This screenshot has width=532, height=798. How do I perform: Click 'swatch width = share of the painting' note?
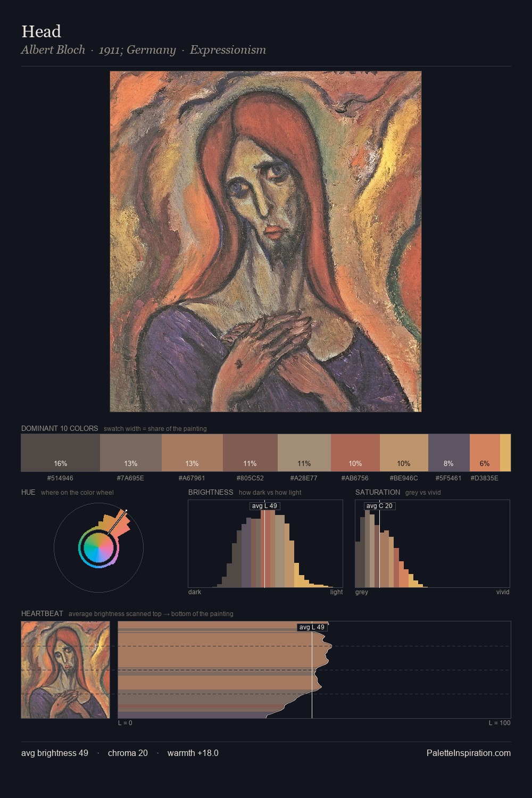[155, 429]
